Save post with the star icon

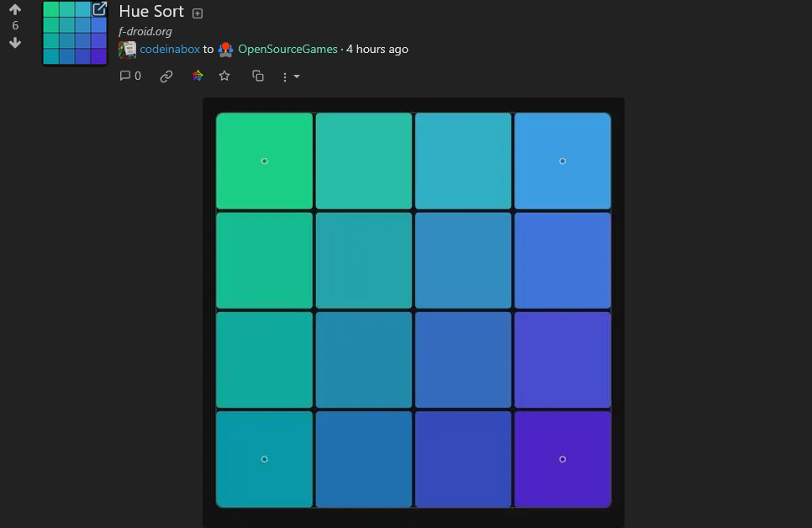[224, 77]
